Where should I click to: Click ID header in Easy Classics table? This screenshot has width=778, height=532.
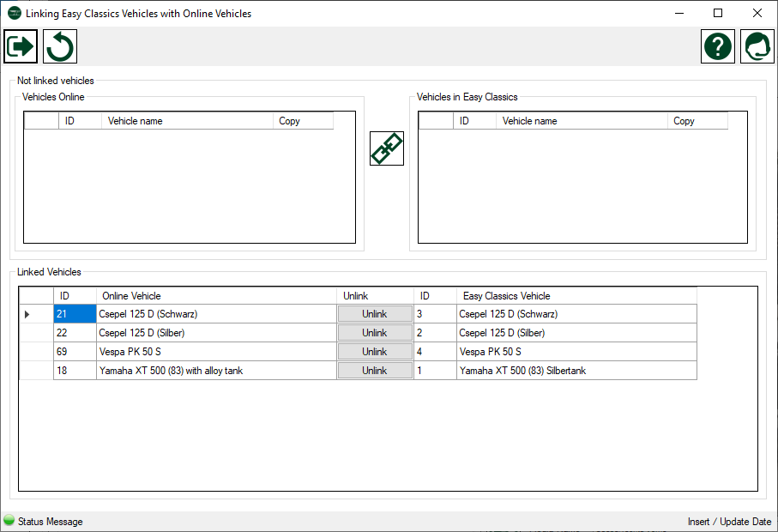click(475, 121)
